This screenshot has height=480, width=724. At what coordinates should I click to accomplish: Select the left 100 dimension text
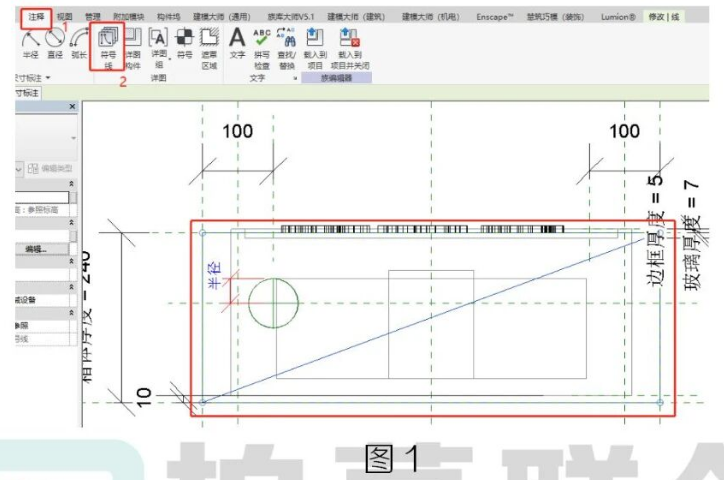(237, 132)
